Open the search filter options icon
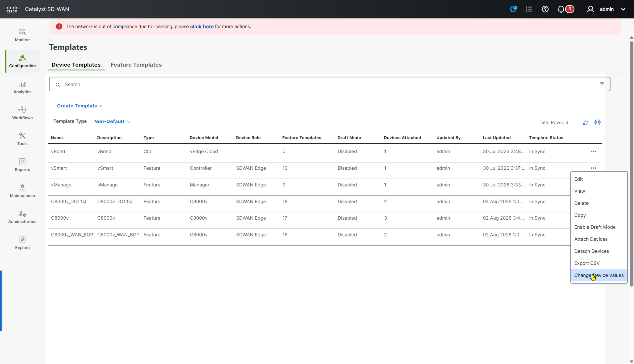634x364 pixels. point(602,84)
